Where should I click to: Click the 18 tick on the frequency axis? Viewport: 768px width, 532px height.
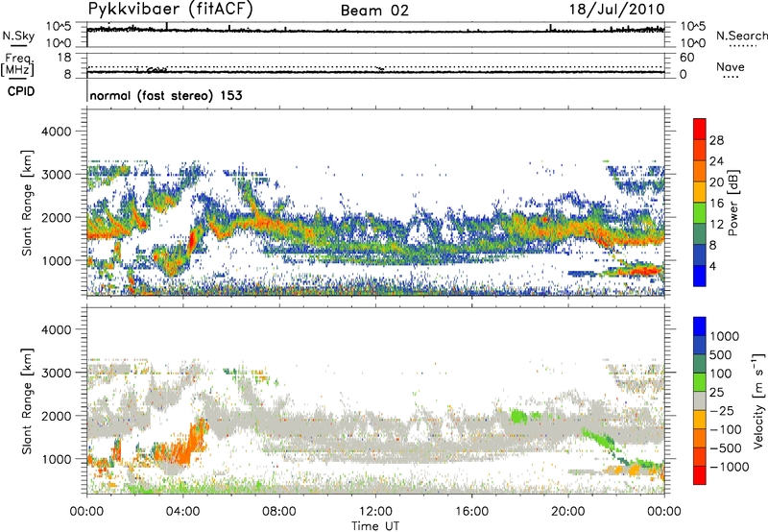click(64, 58)
